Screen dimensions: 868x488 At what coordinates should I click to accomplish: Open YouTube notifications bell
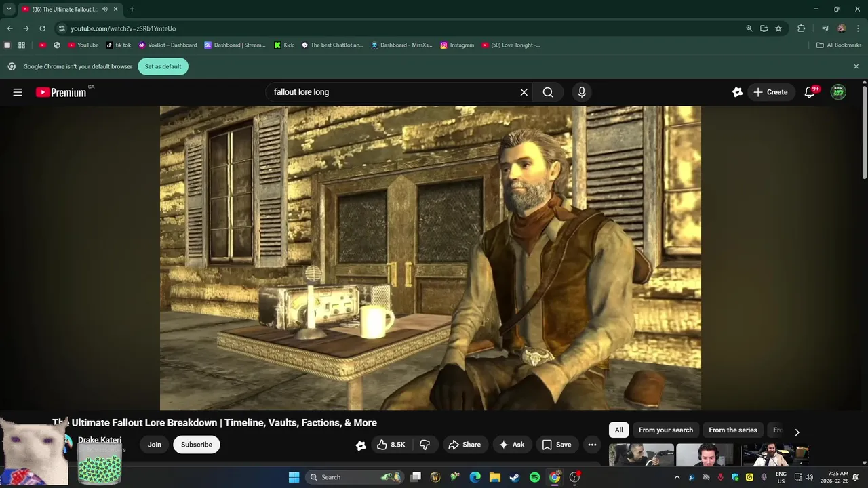click(x=809, y=92)
